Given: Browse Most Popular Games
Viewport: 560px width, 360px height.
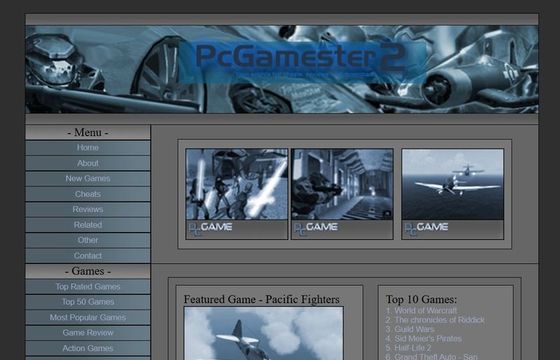Looking at the screenshot, I should tap(88, 318).
